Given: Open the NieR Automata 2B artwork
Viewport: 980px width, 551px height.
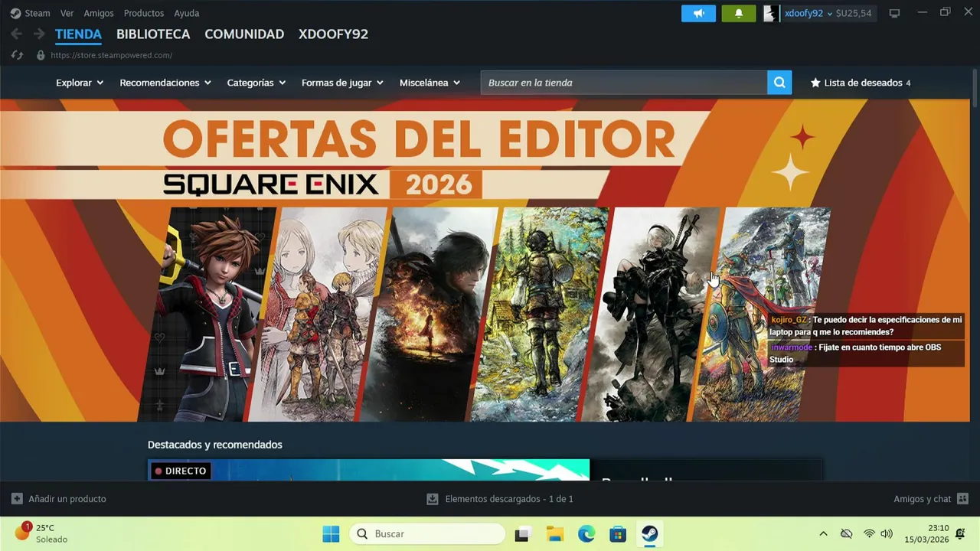Looking at the screenshot, I should click(x=651, y=314).
